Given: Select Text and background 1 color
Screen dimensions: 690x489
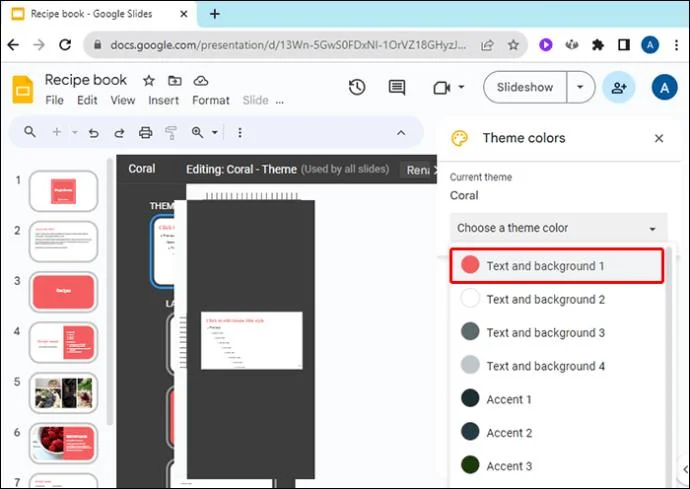Looking at the screenshot, I should click(x=557, y=266).
